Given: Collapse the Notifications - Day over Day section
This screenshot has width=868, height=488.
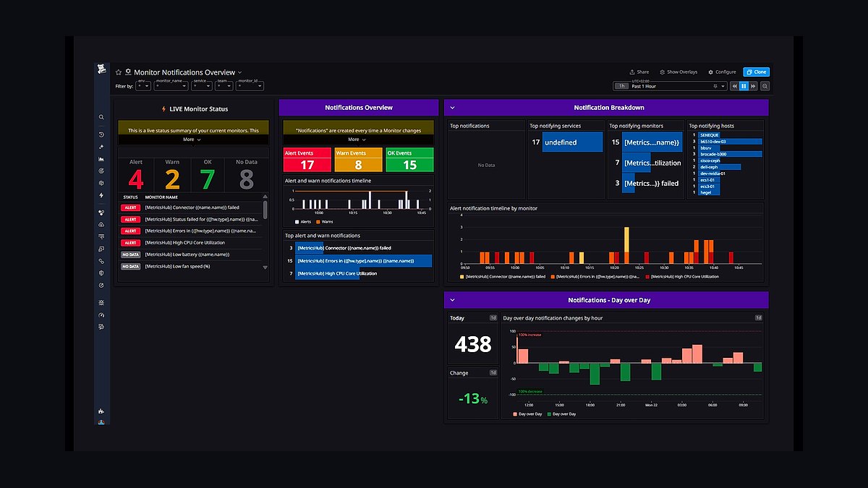Looking at the screenshot, I should point(452,300).
